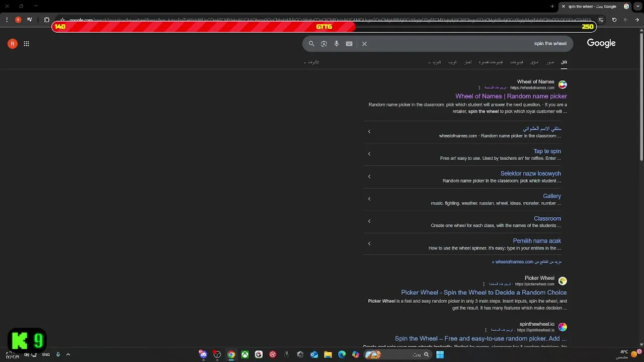The height and width of the screenshot is (362, 644).
Task: Expand the Arabic random name picker sitelink
Action: 369,132
